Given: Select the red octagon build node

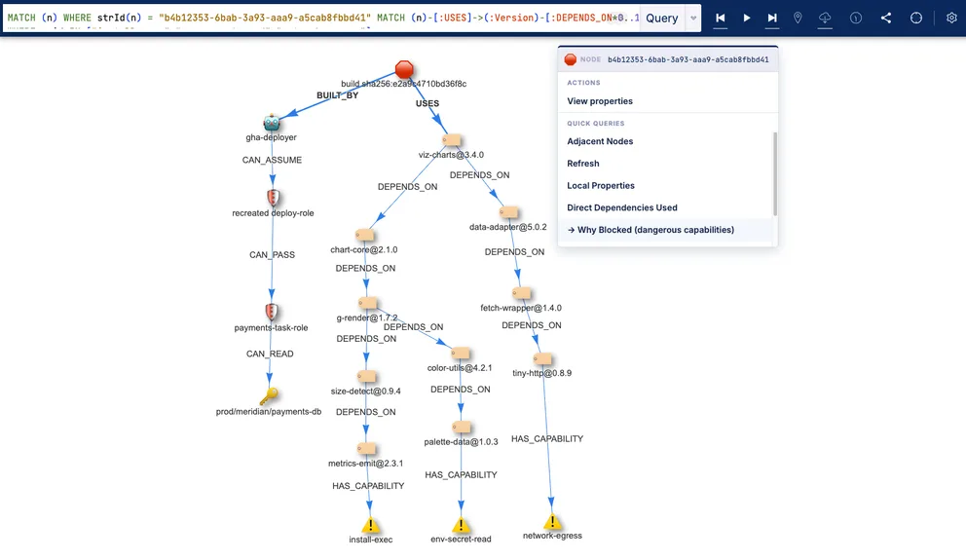Looking at the screenshot, I should [404, 69].
